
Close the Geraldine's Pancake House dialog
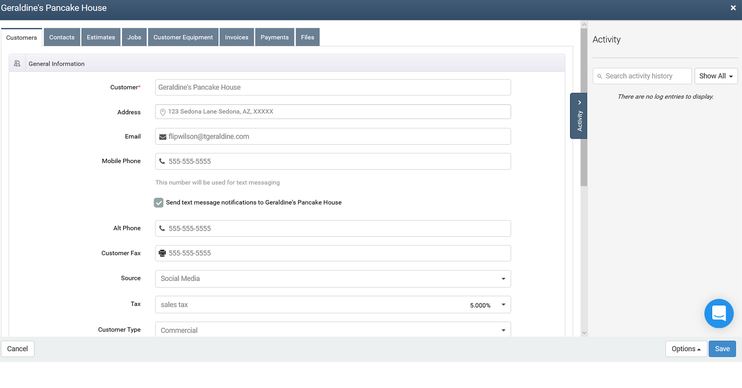click(x=733, y=8)
